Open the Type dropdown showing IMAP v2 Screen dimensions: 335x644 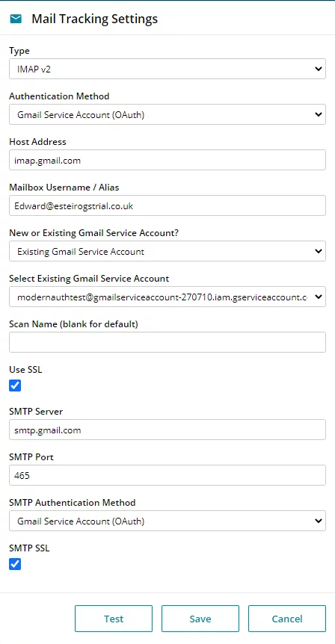tap(167, 69)
